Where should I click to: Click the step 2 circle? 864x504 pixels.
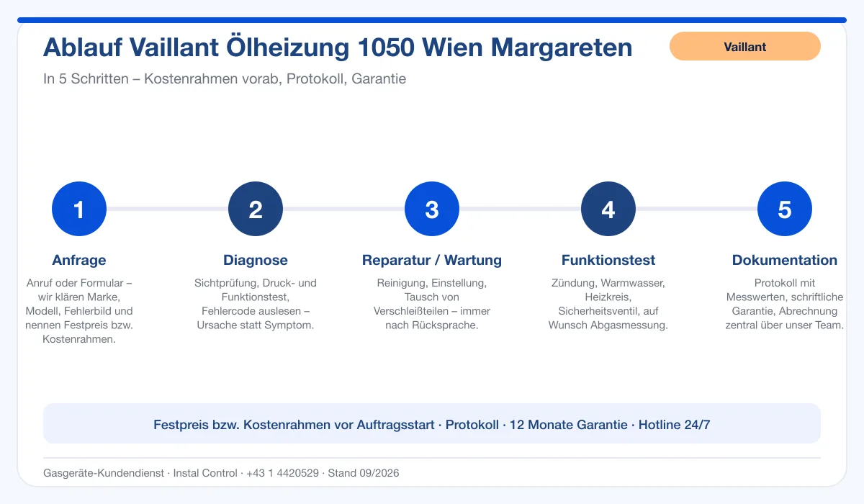coord(256,209)
